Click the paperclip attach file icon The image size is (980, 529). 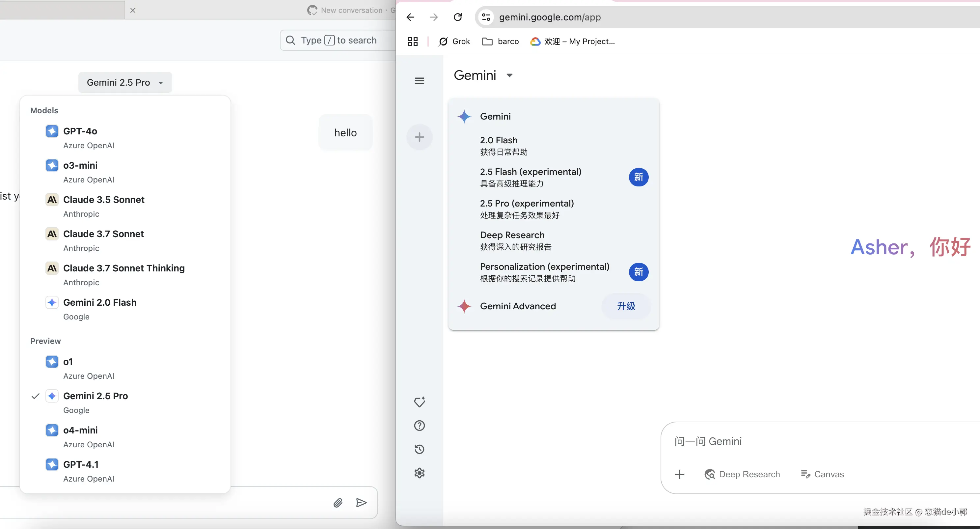pyautogui.click(x=338, y=503)
